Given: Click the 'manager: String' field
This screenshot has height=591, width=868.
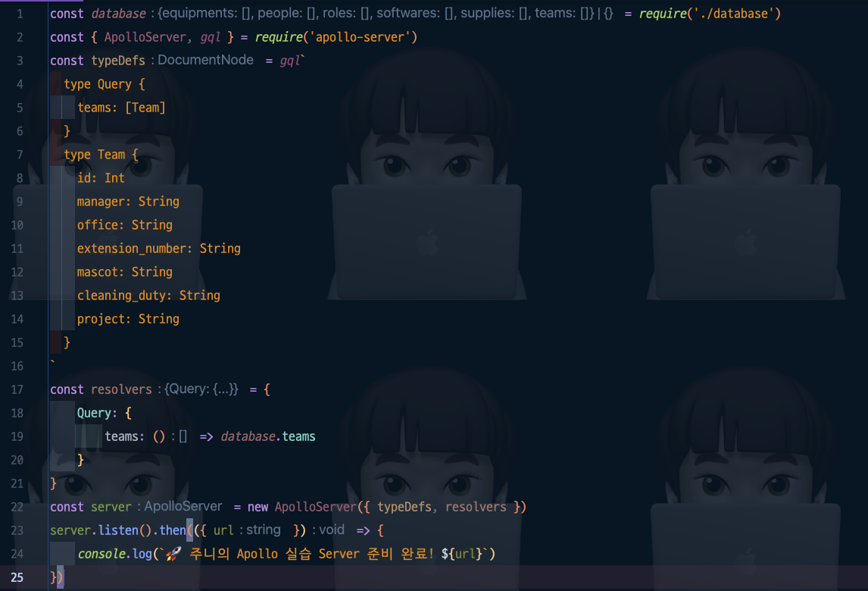Looking at the screenshot, I should (128, 202).
